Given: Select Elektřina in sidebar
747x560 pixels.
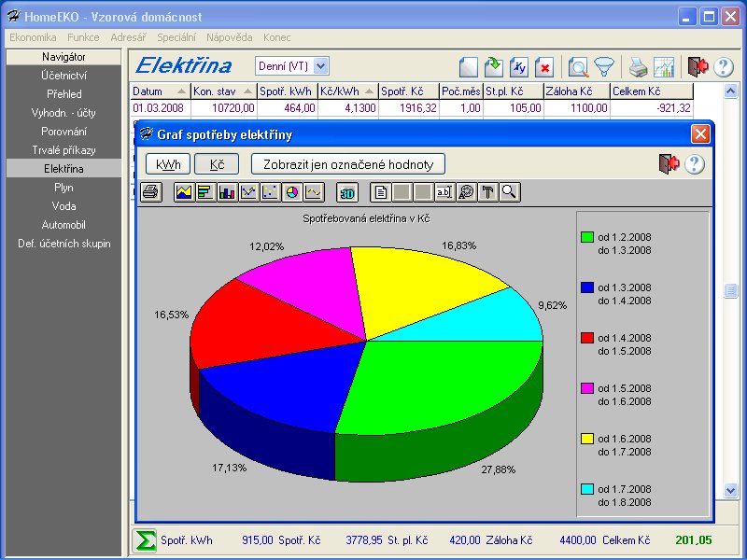Looking at the screenshot, I should [x=63, y=169].
